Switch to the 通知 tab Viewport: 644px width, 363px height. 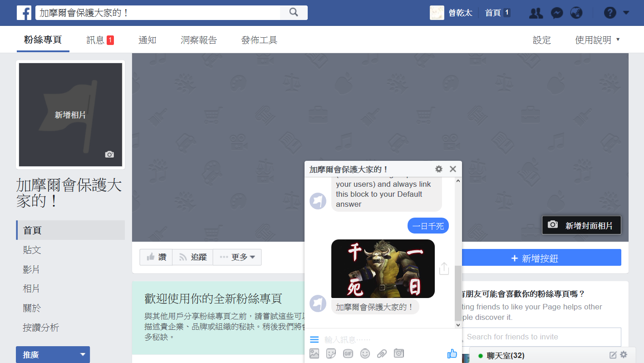click(x=147, y=40)
